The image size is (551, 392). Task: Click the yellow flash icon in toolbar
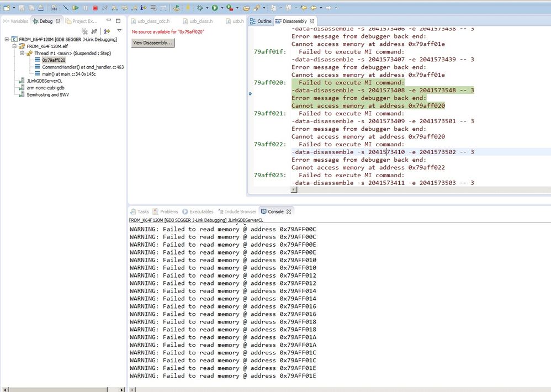[188, 8]
